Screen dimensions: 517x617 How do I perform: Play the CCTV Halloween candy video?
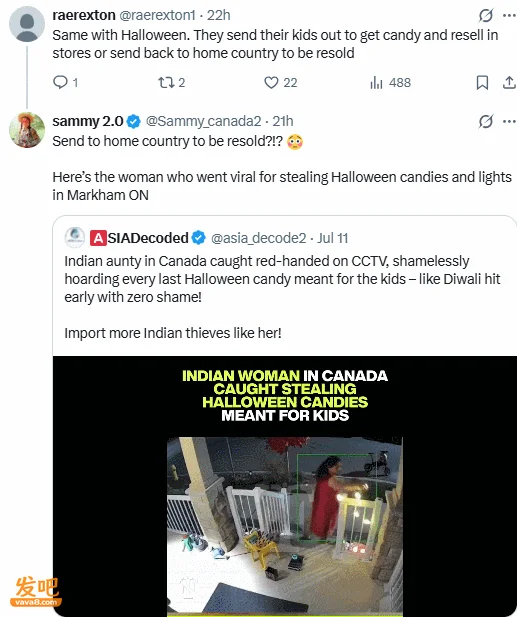285,486
